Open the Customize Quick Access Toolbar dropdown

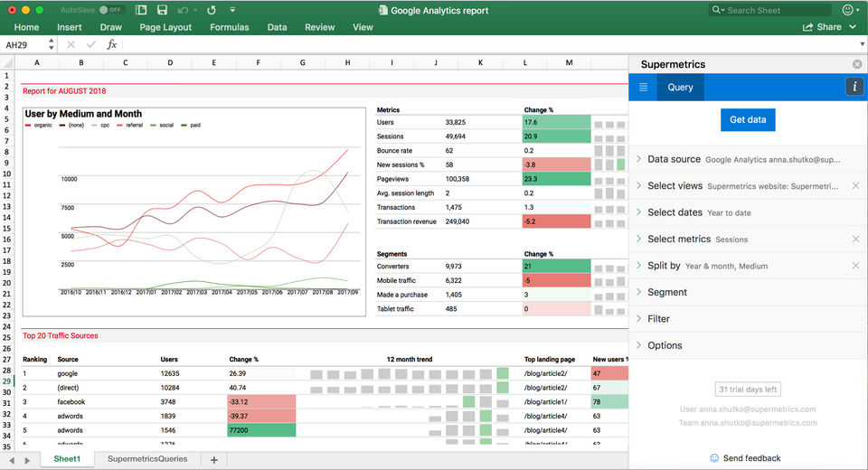(232, 10)
